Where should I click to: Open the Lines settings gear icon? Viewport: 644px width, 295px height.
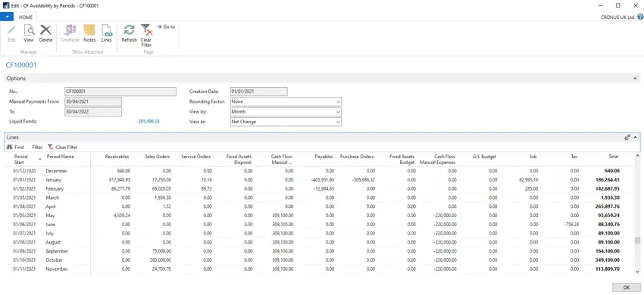tap(627, 138)
